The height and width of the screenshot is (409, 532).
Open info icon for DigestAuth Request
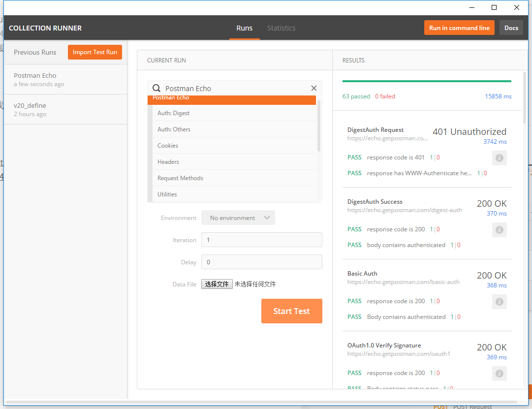(499, 158)
